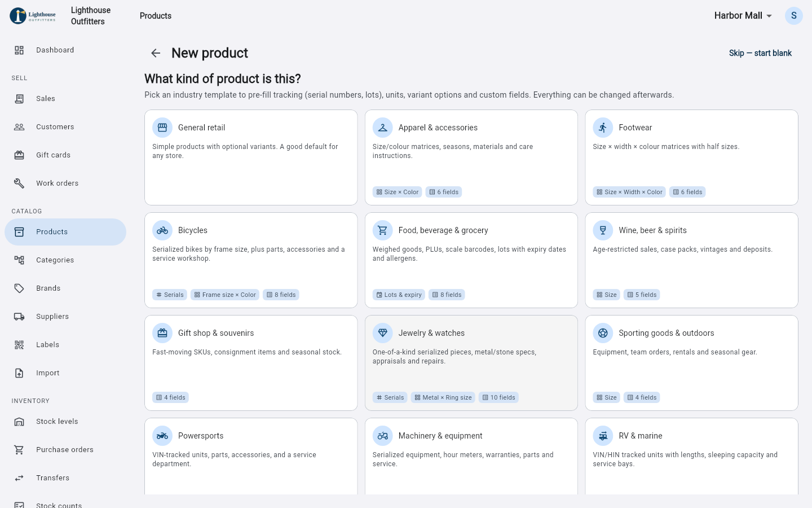Viewport: 812px width, 508px height.
Task: Open the Work orders wrench icon
Action: [19, 183]
